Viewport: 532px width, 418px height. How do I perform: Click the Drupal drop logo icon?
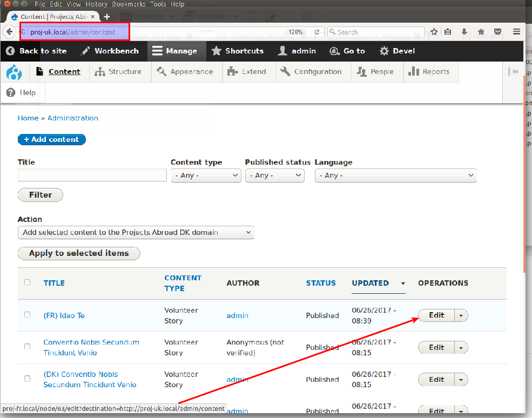[x=14, y=72]
